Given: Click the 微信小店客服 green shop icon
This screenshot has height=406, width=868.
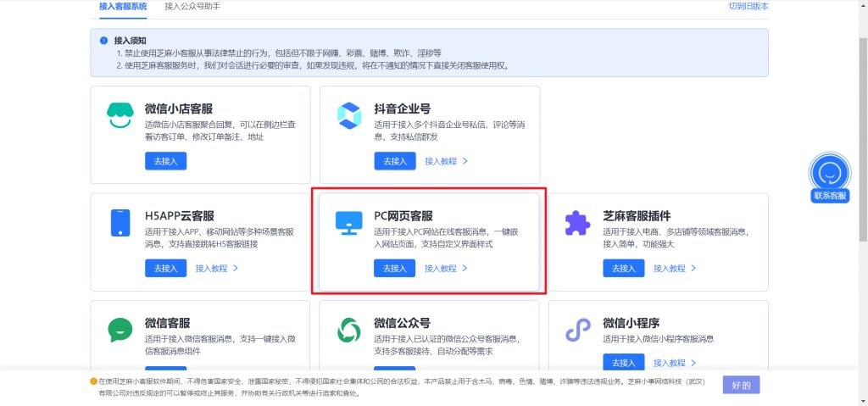Looking at the screenshot, I should tap(120, 115).
